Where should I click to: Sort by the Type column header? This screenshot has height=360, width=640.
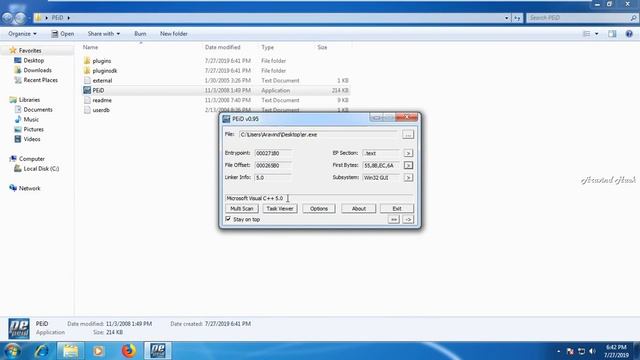(267, 47)
